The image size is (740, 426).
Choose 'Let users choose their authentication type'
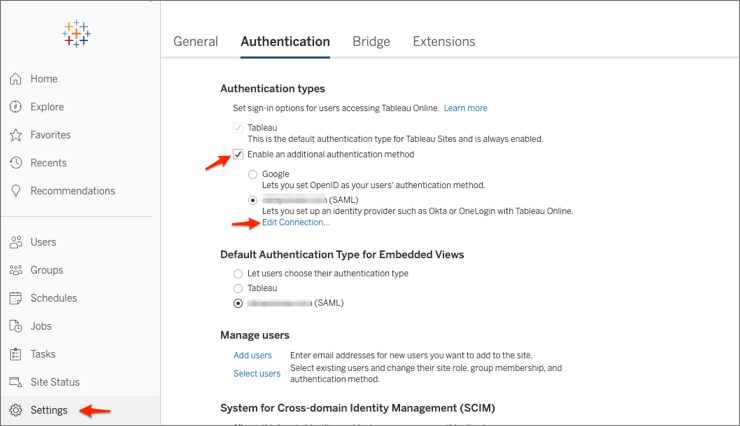(237, 273)
